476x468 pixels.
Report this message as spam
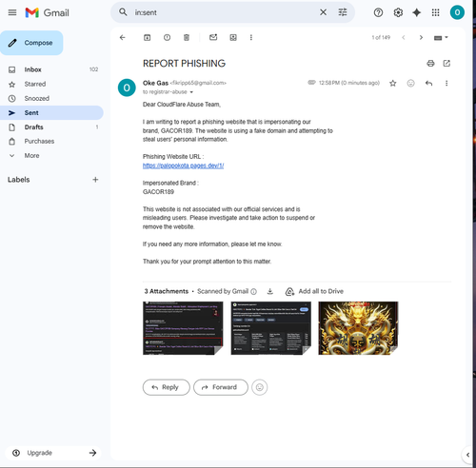[x=167, y=37]
